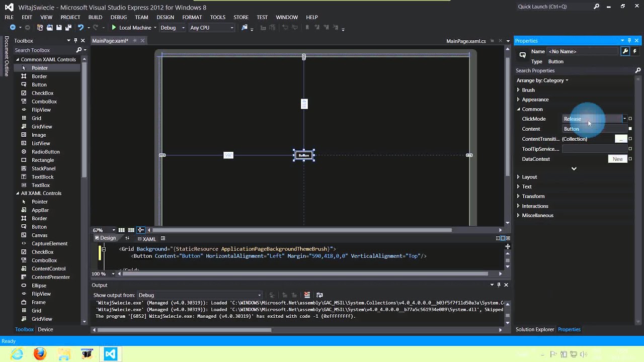This screenshot has width=644, height=362.
Task: Click the Content advanced property marker square
Action: coord(630,129)
